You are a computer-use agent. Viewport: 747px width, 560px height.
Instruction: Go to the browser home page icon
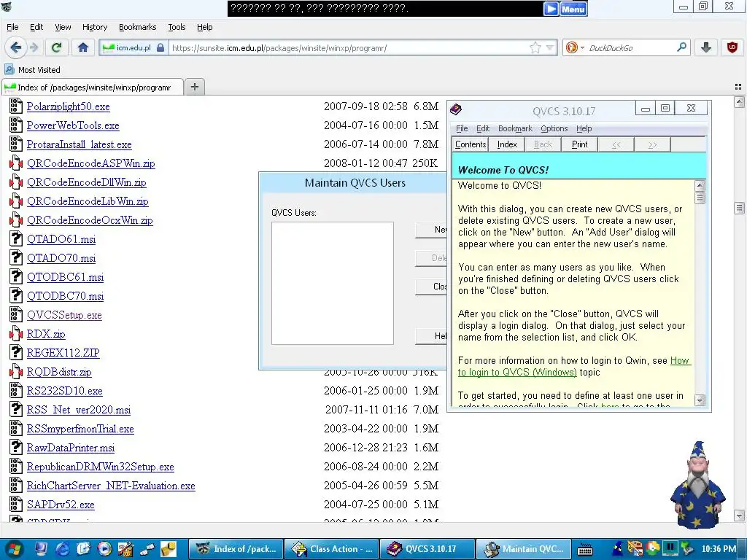[x=83, y=47]
